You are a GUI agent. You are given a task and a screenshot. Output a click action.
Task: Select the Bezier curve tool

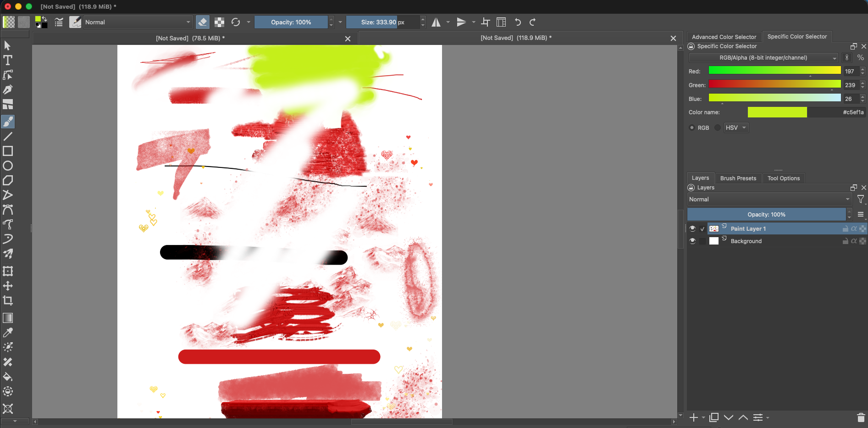[x=8, y=210]
